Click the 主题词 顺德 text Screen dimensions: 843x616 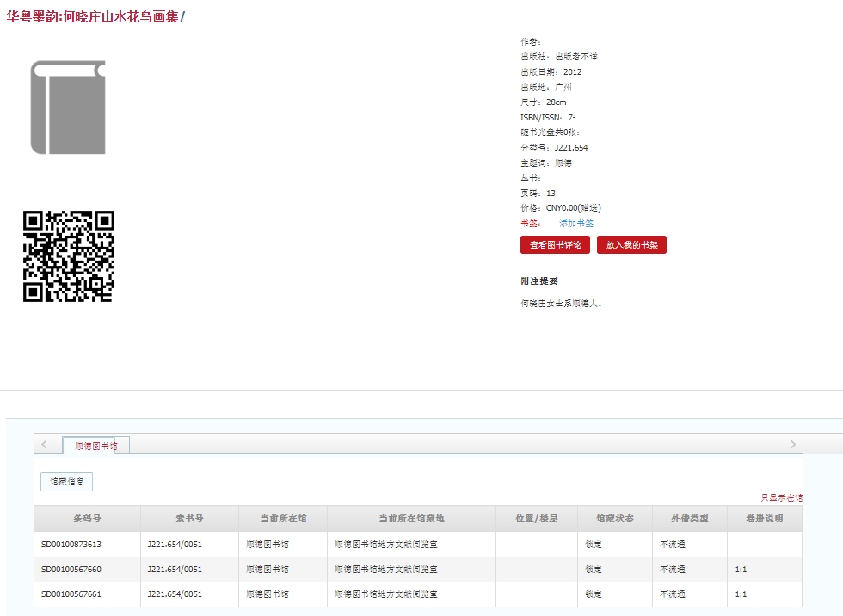(546, 163)
